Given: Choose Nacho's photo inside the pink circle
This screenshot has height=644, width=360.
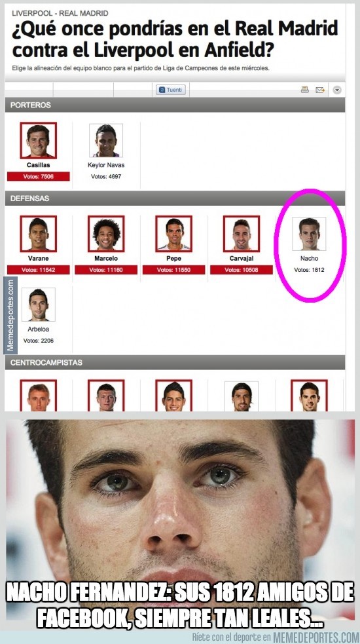Looking at the screenshot, I should (309, 234).
